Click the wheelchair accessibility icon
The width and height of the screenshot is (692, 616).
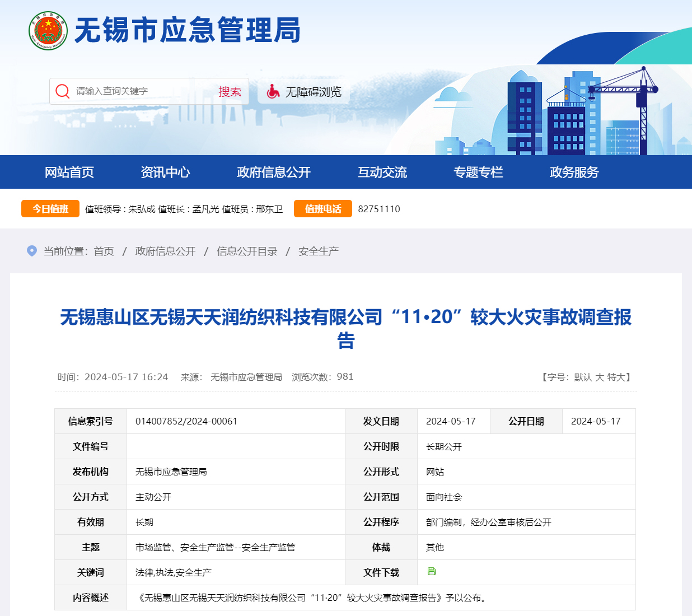click(x=273, y=91)
